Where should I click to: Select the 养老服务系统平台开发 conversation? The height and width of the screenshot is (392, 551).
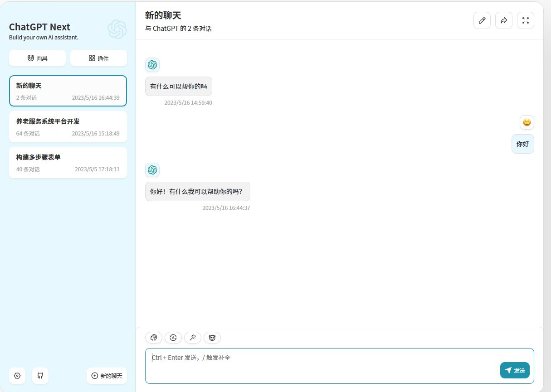(68, 127)
